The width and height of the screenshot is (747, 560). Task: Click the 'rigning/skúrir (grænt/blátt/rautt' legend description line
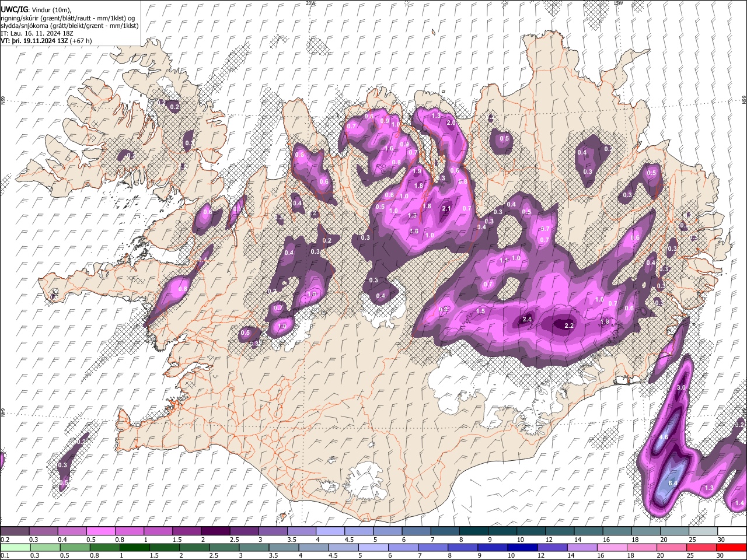[68, 17]
